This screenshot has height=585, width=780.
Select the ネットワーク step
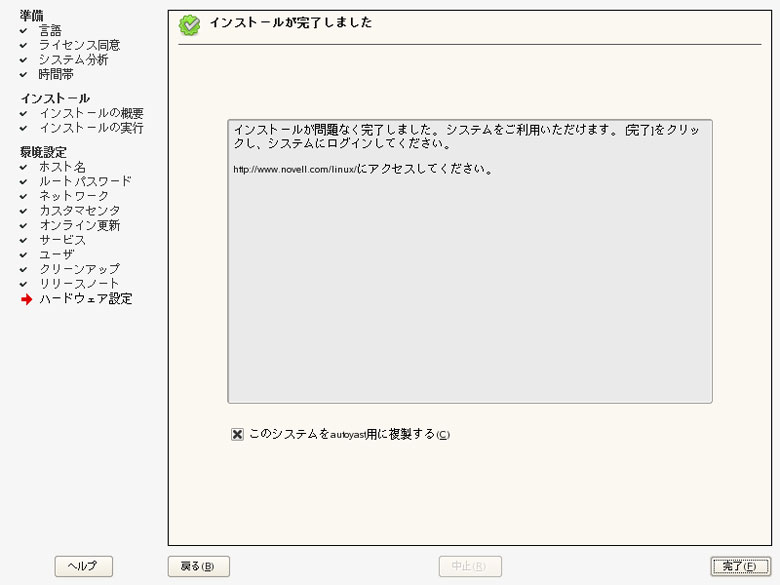[x=74, y=196]
